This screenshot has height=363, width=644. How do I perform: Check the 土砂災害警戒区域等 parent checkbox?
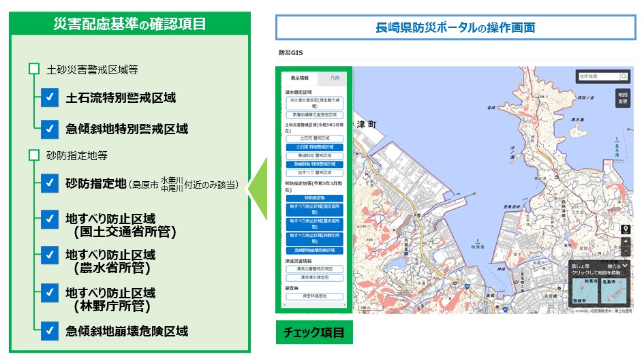pos(34,69)
